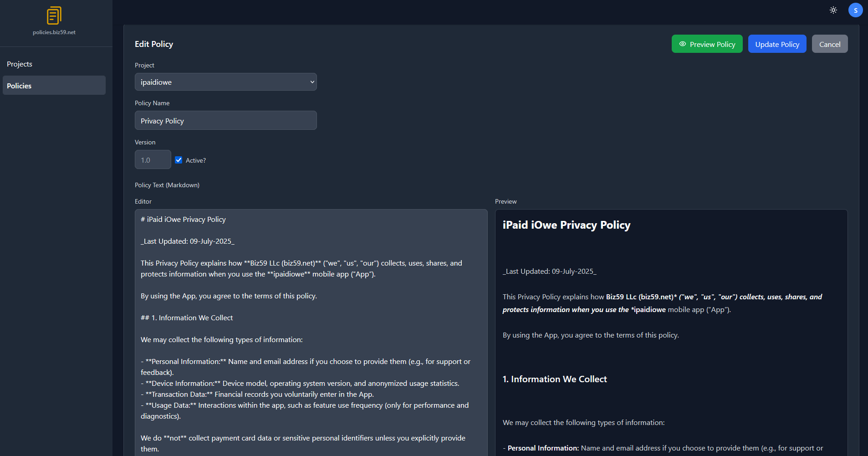Click inside the Markdown editor area
Image resolution: width=868 pixels, height=456 pixels.
pyautogui.click(x=311, y=319)
